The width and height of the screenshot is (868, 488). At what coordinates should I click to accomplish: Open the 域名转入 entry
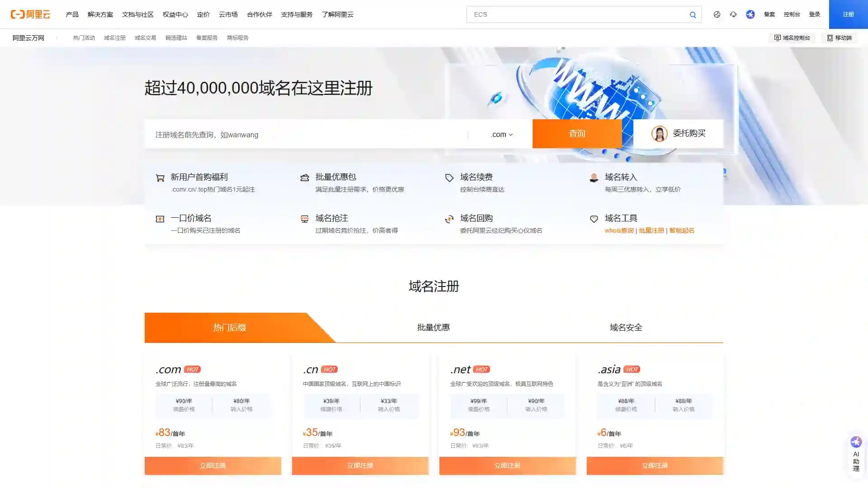[x=621, y=177]
